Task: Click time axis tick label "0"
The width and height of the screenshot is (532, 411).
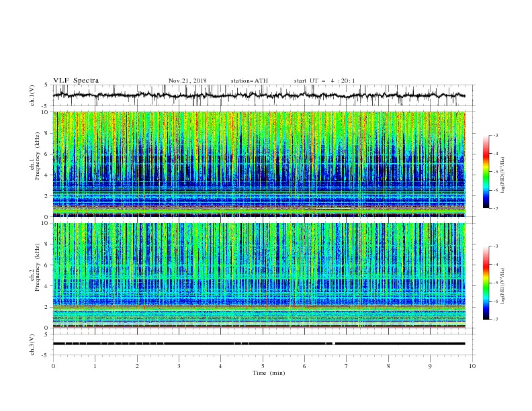Action: coord(53,366)
